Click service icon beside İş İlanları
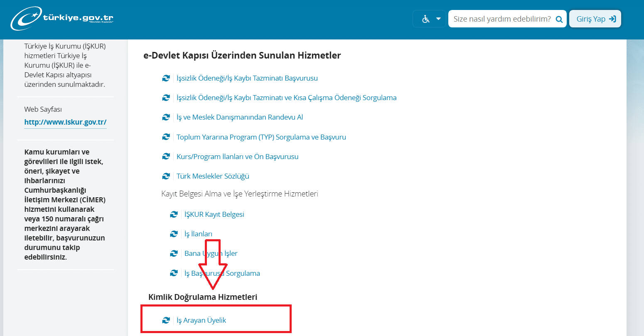This screenshot has height=336, width=644. tap(174, 234)
